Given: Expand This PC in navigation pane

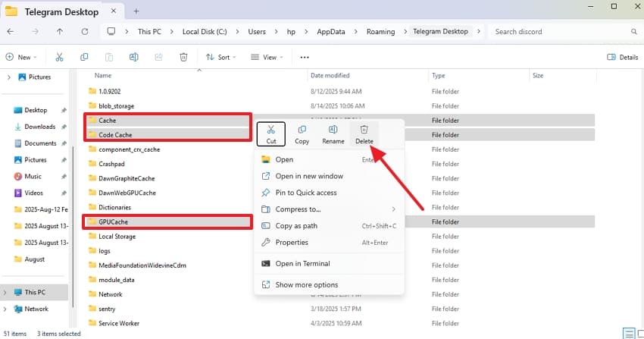Looking at the screenshot, I should [x=5, y=293].
